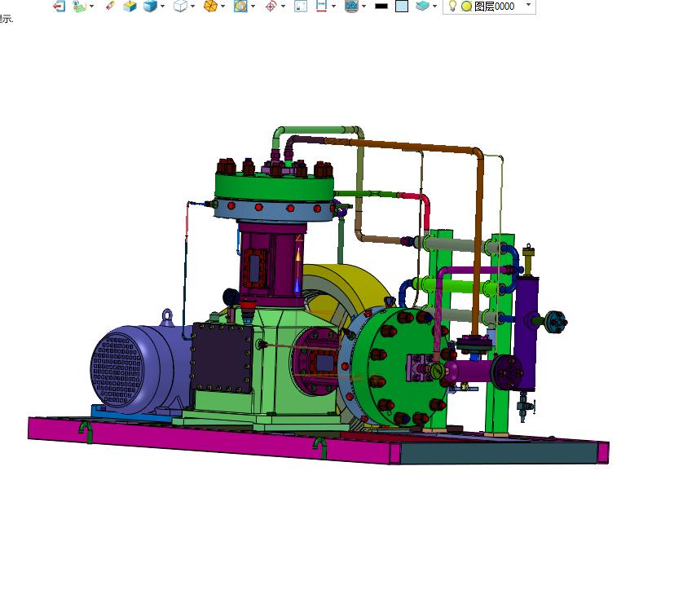Click the blue cloud display icon
Screen dimensions: 674x616
tap(351, 6)
